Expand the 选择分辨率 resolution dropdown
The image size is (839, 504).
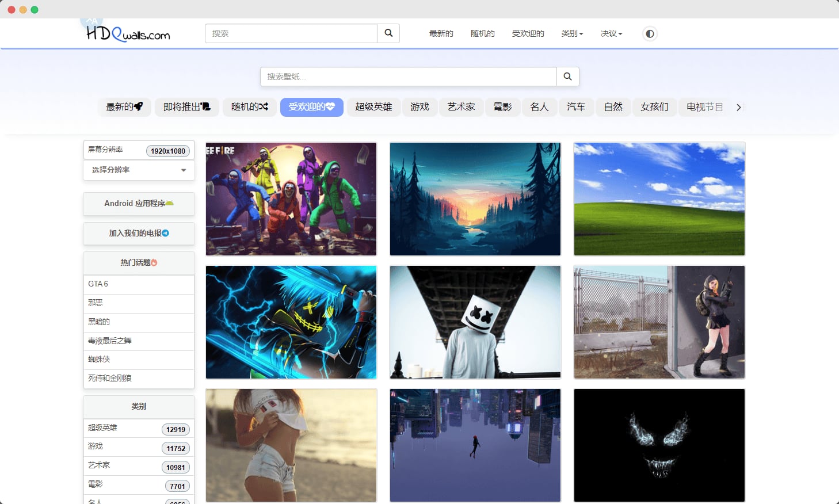coord(139,170)
